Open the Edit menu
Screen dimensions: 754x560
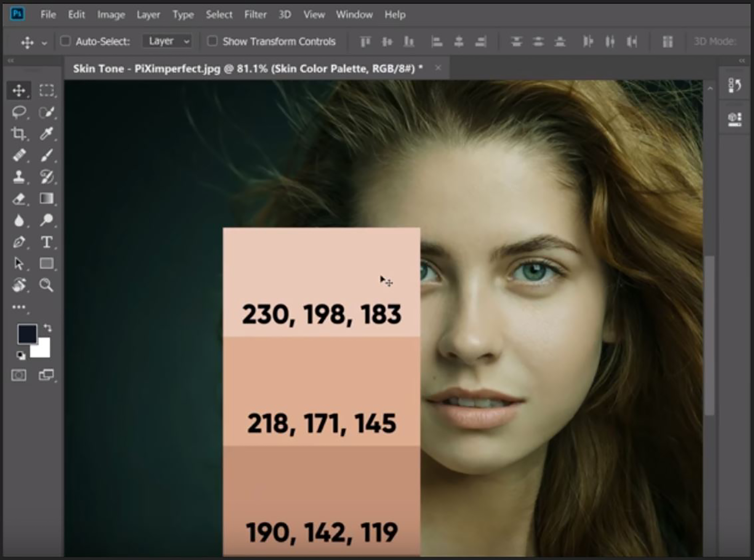point(76,15)
